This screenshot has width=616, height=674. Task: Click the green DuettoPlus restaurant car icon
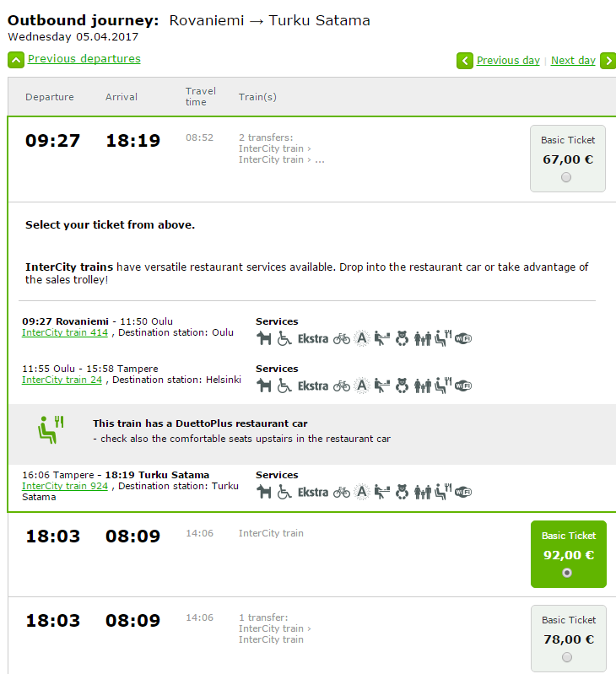(51, 429)
